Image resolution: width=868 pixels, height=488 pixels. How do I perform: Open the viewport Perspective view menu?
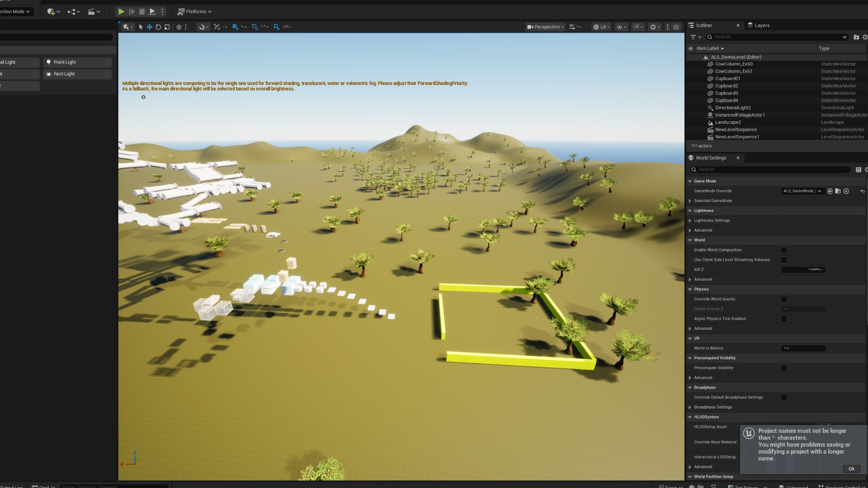[x=545, y=27]
